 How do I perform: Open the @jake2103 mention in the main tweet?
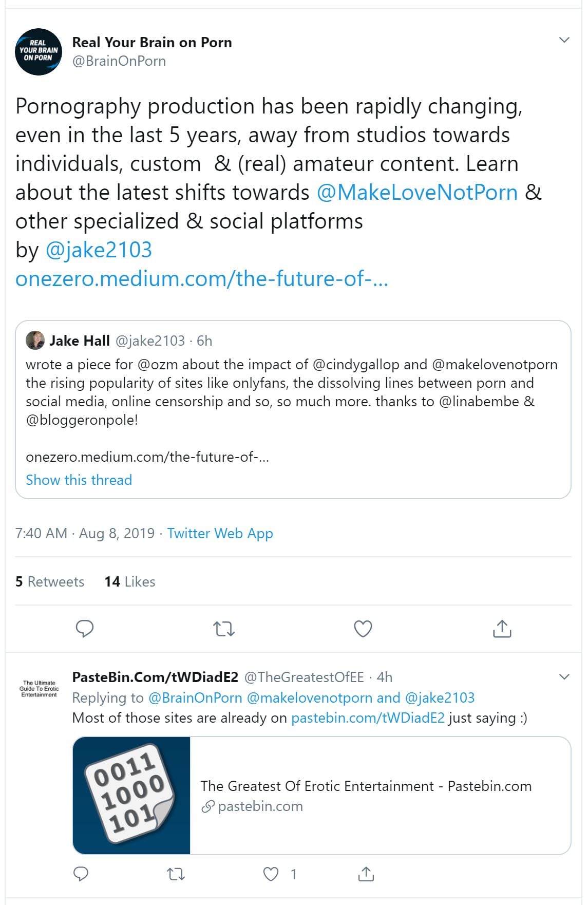99,250
